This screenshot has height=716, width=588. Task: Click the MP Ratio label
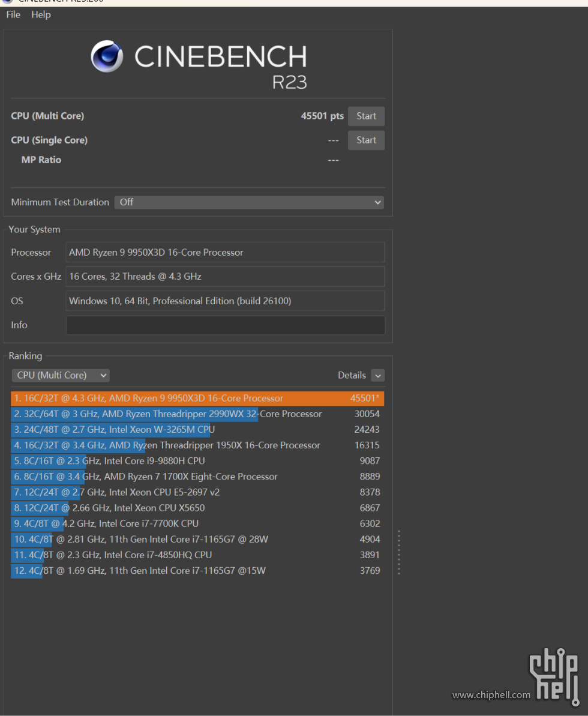[x=41, y=160]
